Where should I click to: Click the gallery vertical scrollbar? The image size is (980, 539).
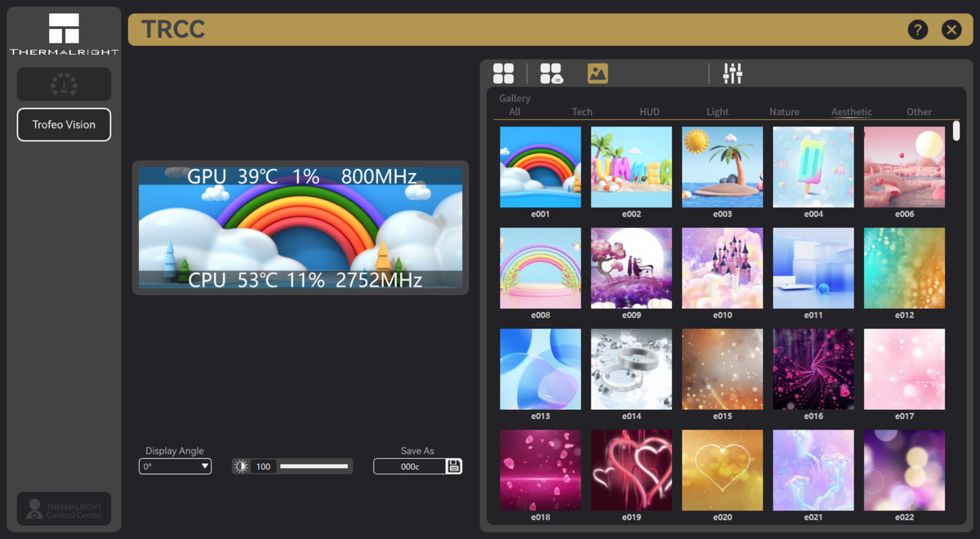pyautogui.click(x=956, y=131)
